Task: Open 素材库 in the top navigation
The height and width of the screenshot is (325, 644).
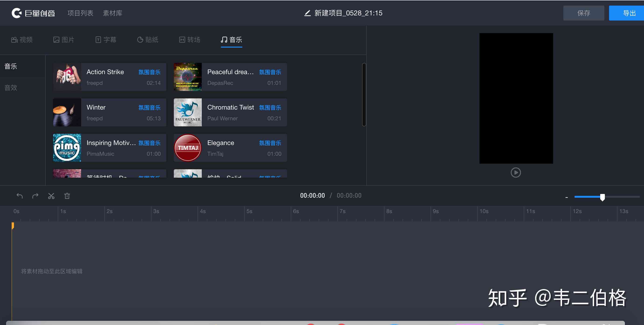Action: click(113, 13)
